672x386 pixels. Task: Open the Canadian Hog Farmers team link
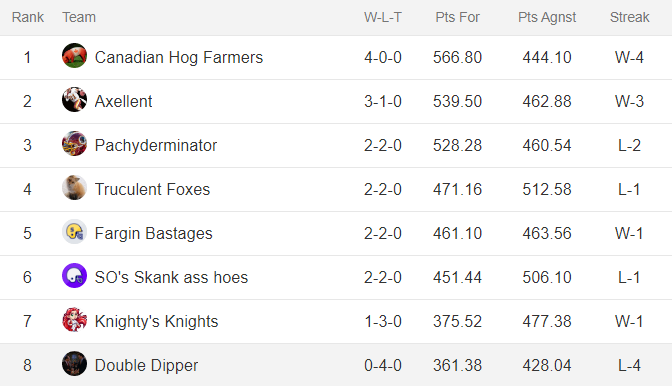point(179,57)
